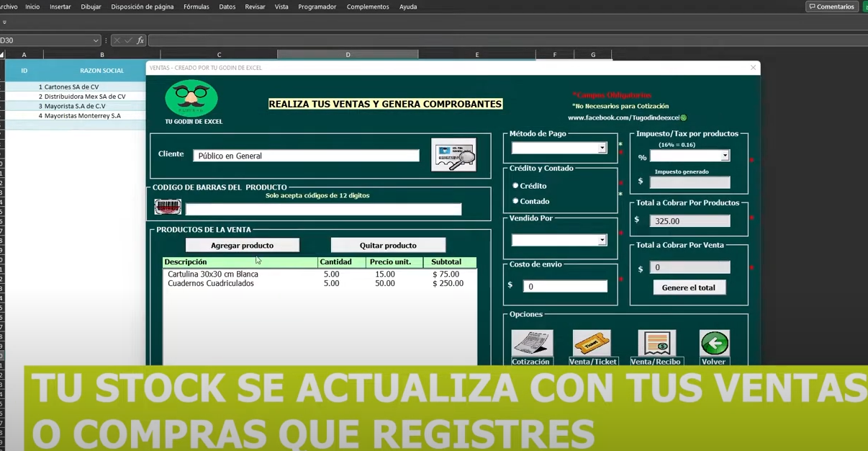Click the Quitar producto button
The image size is (868, 451).
[x=388, y=244]
